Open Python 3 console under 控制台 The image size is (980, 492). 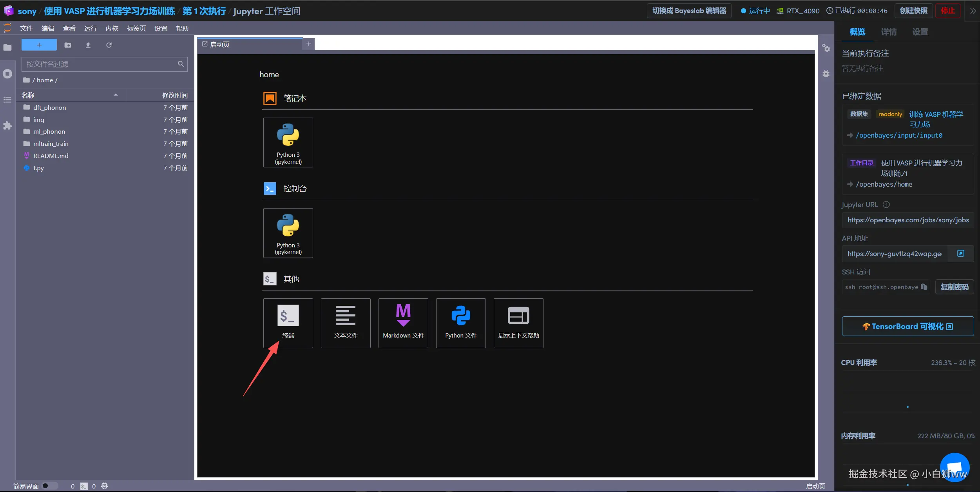[x=288, y=233]
